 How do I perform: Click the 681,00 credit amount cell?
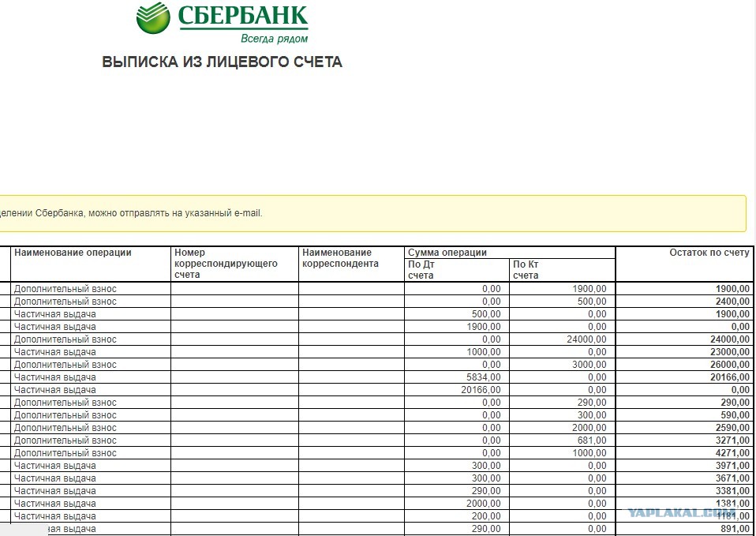tap(591, 440)
